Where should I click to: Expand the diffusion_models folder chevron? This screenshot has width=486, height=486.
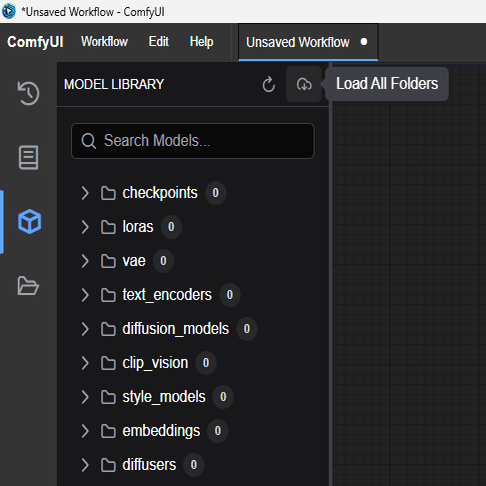point(85,329)
